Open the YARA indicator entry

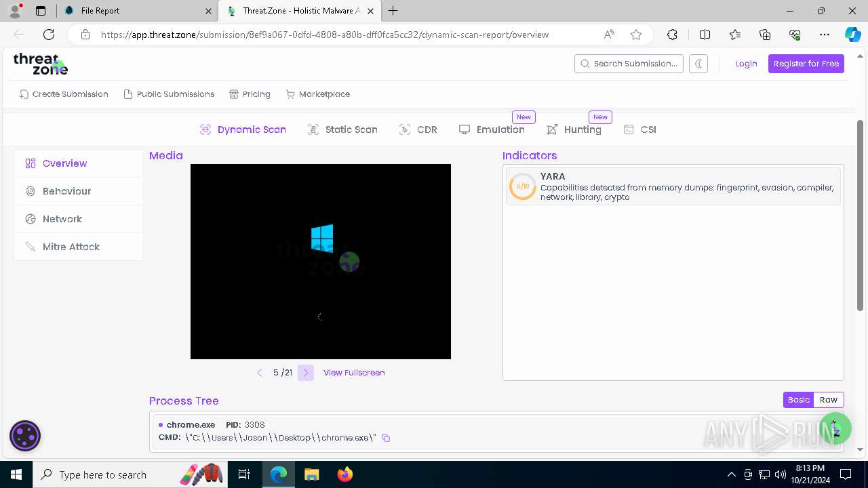point(673,186)
